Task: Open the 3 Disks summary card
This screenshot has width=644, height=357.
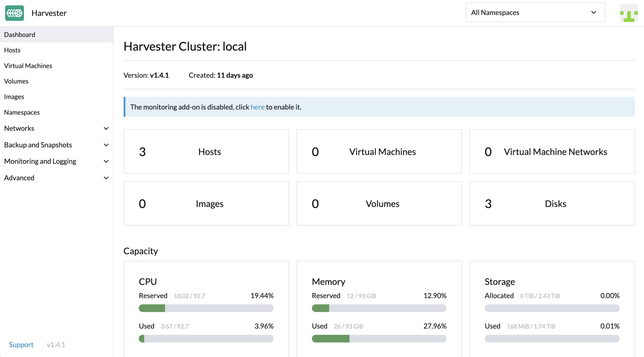Action: tap(552, 204)
